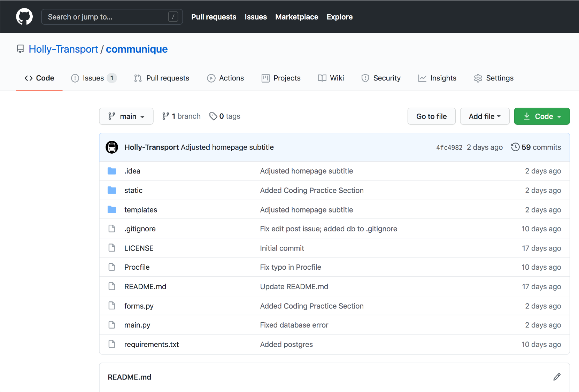Click Pull requests in top navigation bar

[214, 17]
